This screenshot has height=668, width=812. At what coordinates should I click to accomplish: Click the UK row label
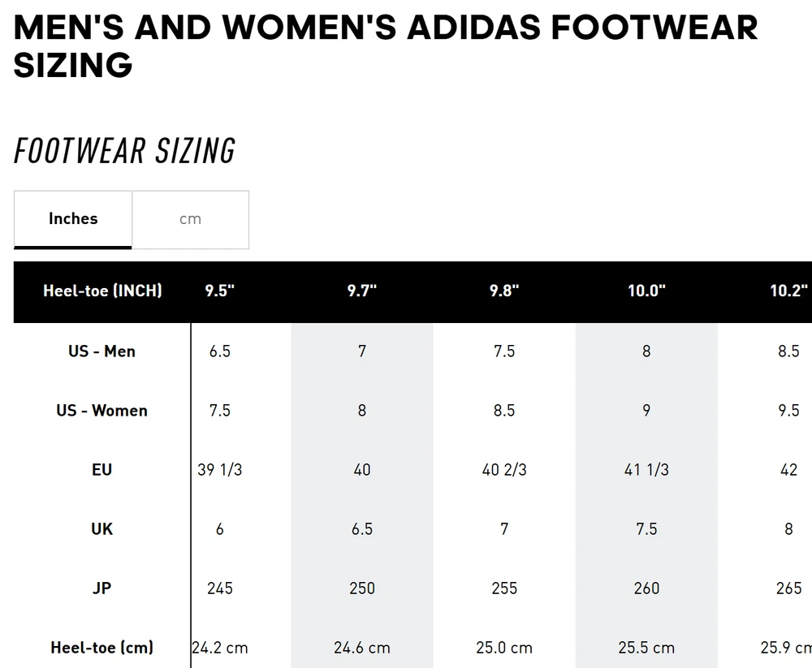pos(102,529)
